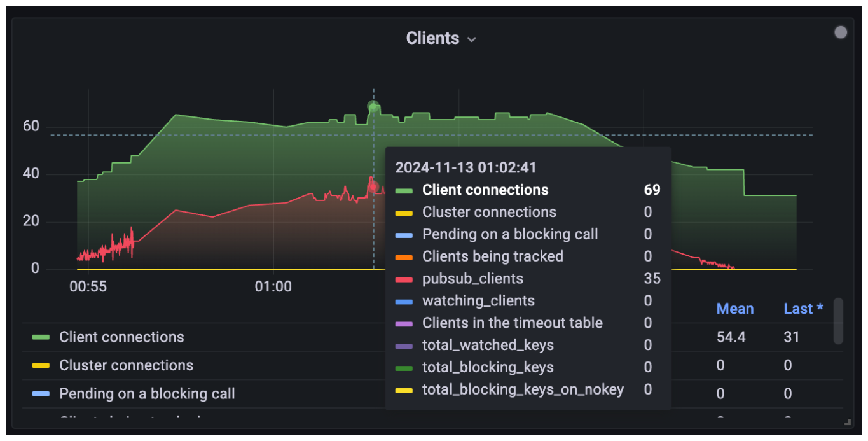Sort legend by the Mean column header
This screenshot has height=441, width=868.
point(734,309)
